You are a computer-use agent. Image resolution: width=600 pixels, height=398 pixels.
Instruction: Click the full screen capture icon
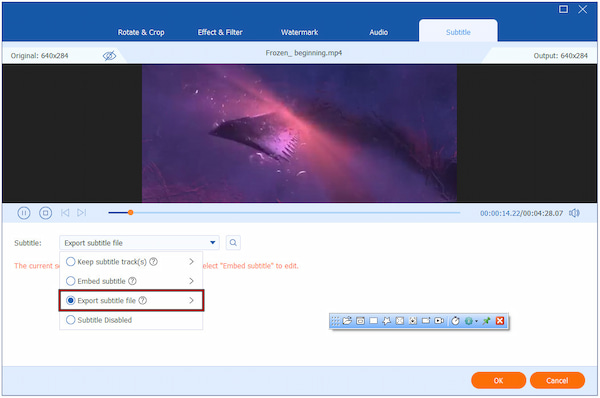pyautogui.click(x=399, y=321)
